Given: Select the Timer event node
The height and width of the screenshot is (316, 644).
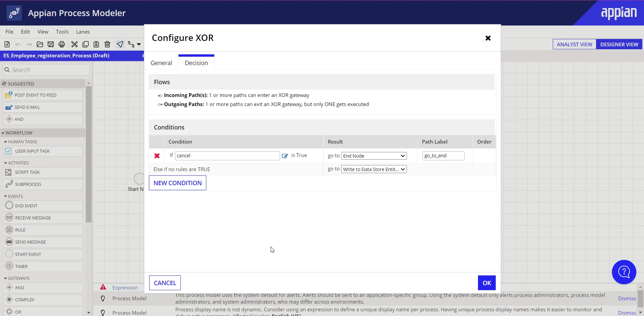Looking at the screenshot, I should pos(43,267).
